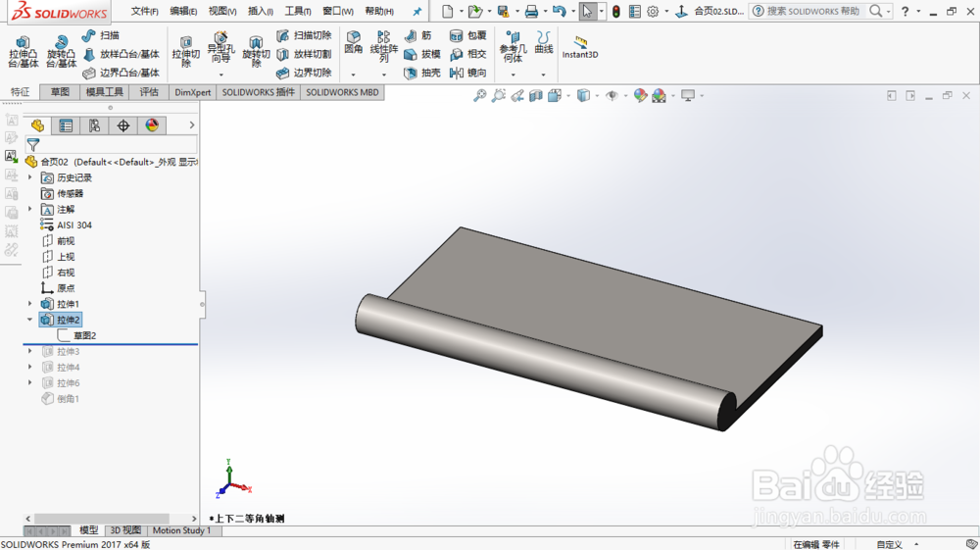
Task: Choose Lofted Boss/Base (放样凸台/基体)
Action: pos(122,54)
